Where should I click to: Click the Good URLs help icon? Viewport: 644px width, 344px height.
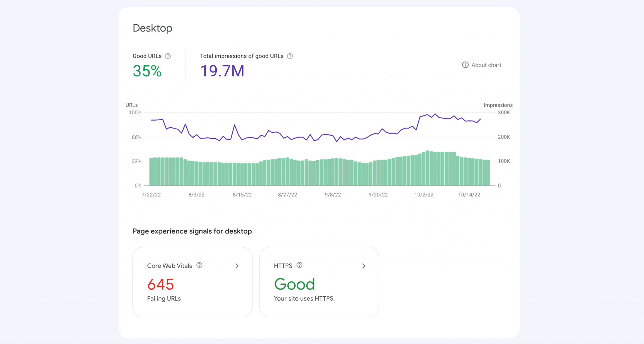(168, 56)
